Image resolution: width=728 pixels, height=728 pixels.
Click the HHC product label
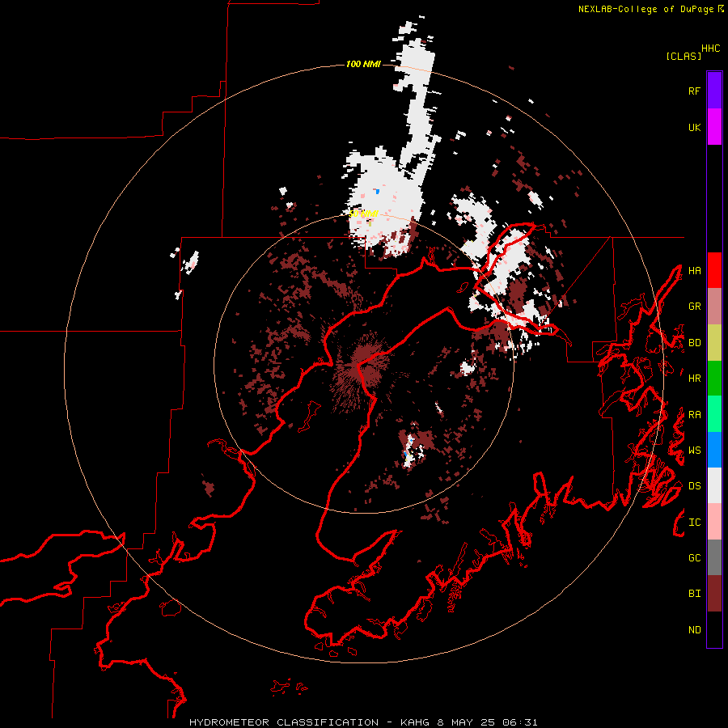click(710, 49)
